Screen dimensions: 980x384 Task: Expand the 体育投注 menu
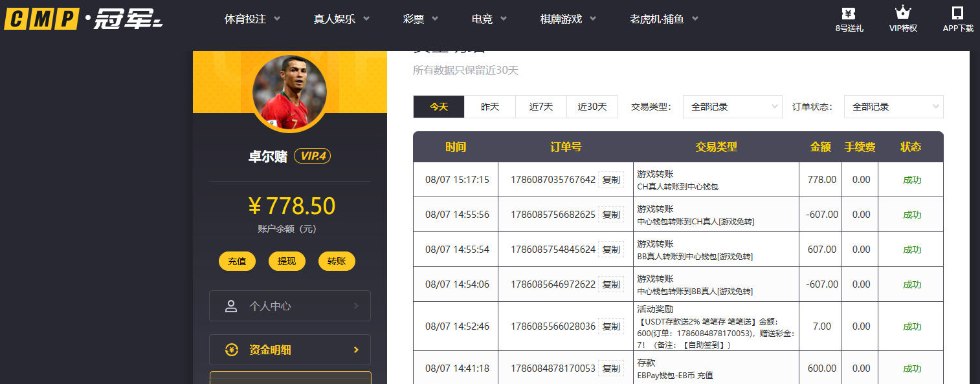[x=252, y=19]
